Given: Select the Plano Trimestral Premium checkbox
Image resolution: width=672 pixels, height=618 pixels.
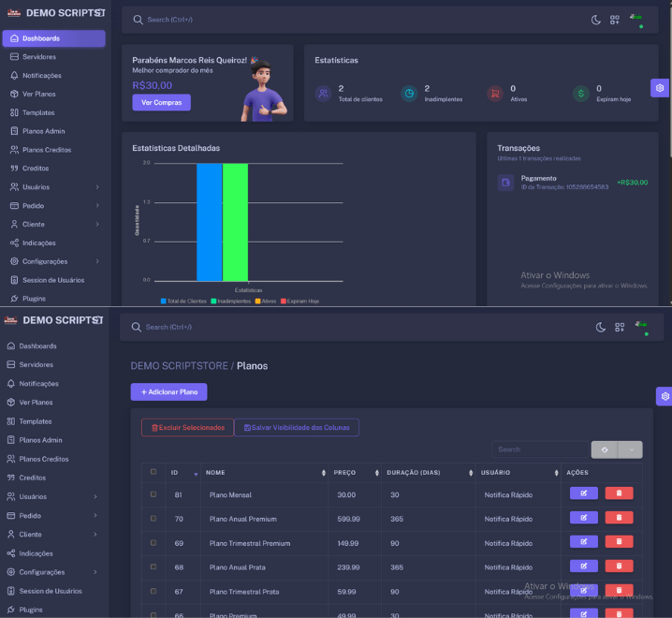Looking at the screenshot, I should coord(153,543).
